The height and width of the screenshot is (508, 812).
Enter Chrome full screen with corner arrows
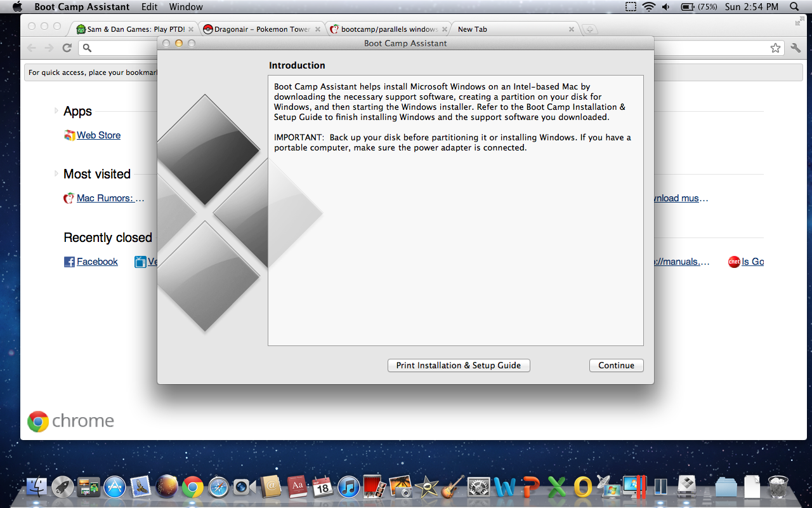click(x=799, y=22)
